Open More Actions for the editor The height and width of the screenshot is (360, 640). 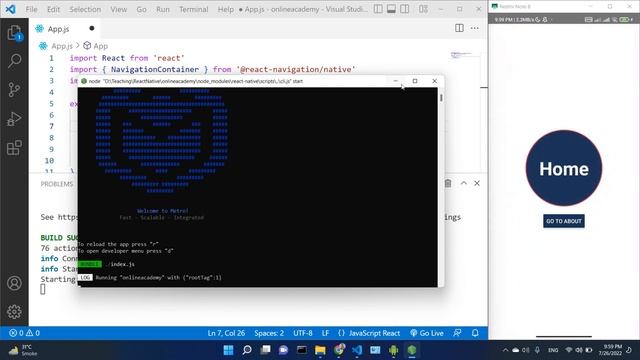(x=475, y=28)
